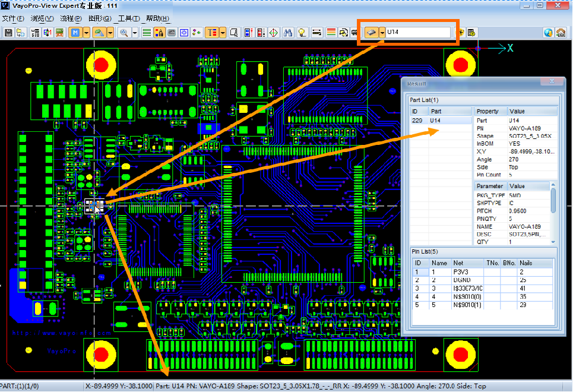This screenshot has width=573, height=392.
Task: Open the 流程(P) menu
Action: (x=71, y=18)
